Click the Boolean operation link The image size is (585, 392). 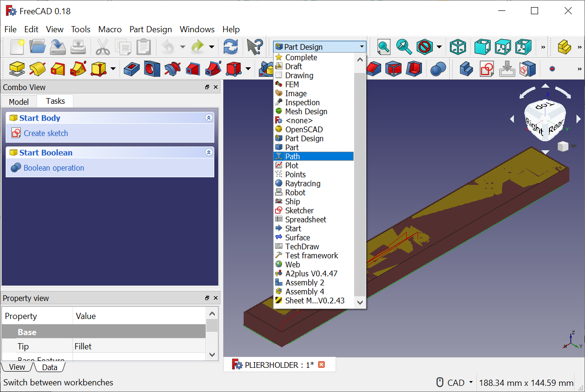point(54,168)
